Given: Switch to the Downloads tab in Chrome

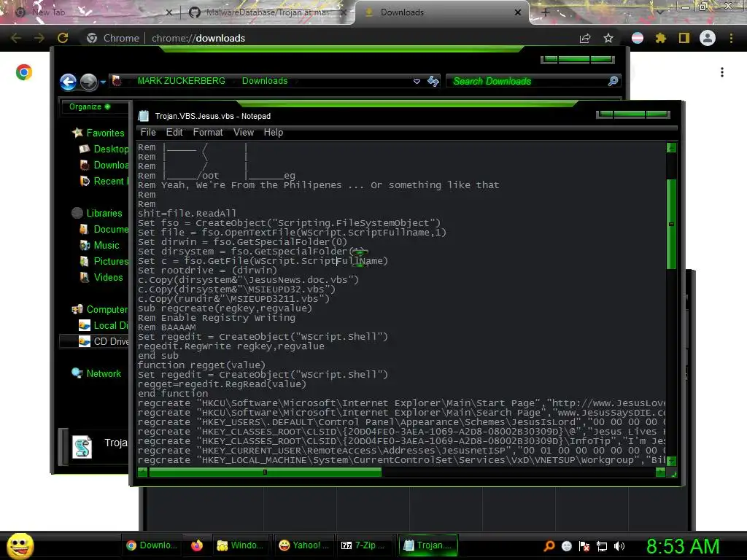Looking at the screenshot, I should [442, 12].
